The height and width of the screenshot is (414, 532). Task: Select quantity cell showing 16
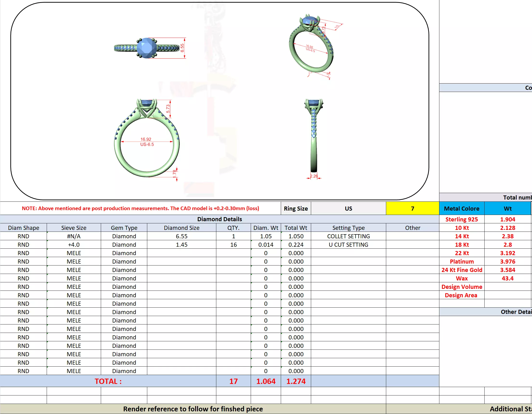pos(233,245)
